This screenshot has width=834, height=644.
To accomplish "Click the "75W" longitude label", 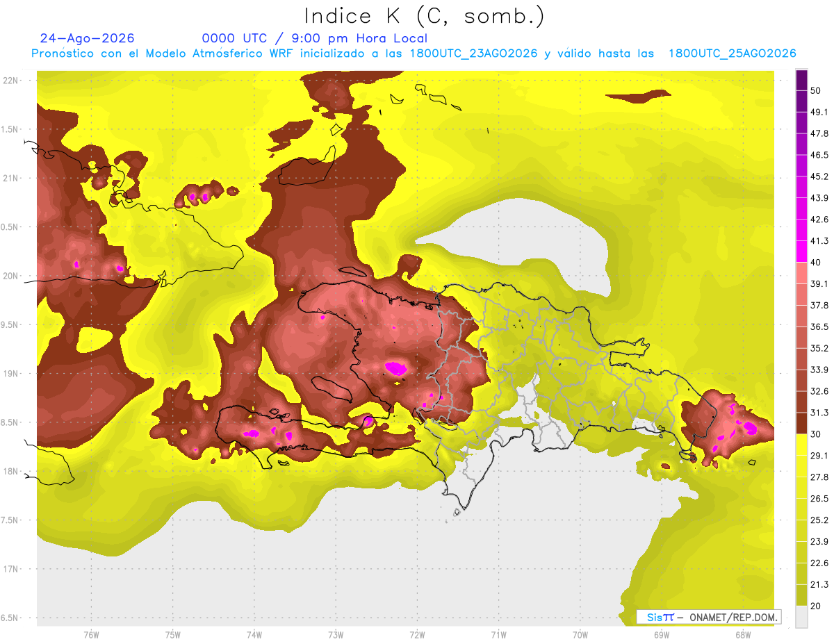I will tap(172, 635).
